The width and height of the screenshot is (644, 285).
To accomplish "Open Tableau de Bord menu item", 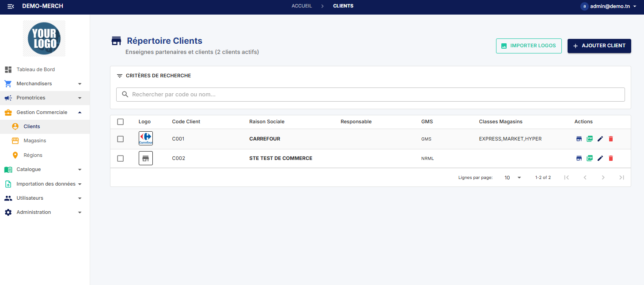I will point(45,69).
